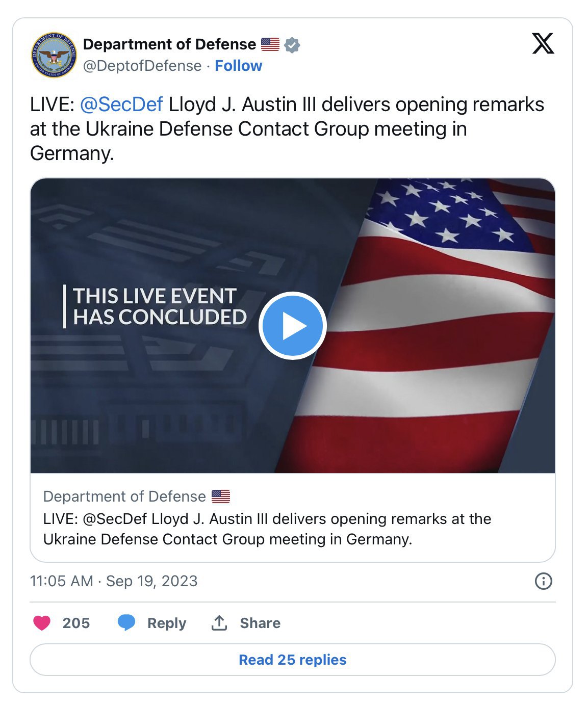Click the US flag emoji beside account name
Image resolution: width=588 pixels, height=706 pixels.
point(270,44)
